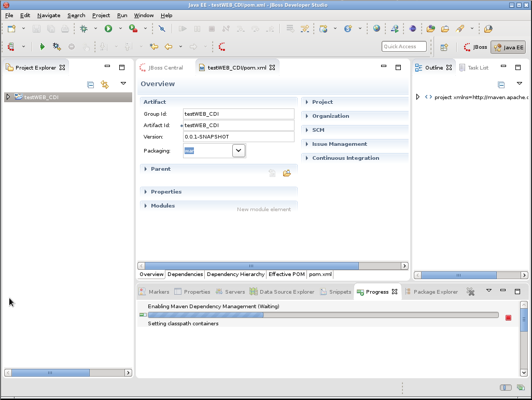Click the Maven progress bar
Image resolution: width=532 pixels, height=400 pixels.
pos(323,315)
